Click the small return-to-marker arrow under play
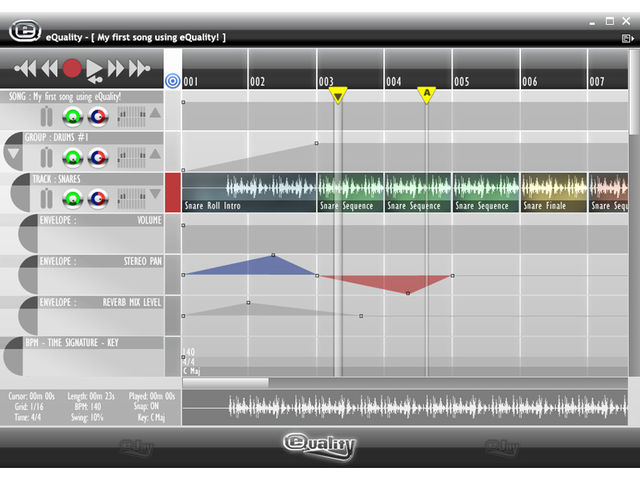Screen dimensions: 640x480 95,80
